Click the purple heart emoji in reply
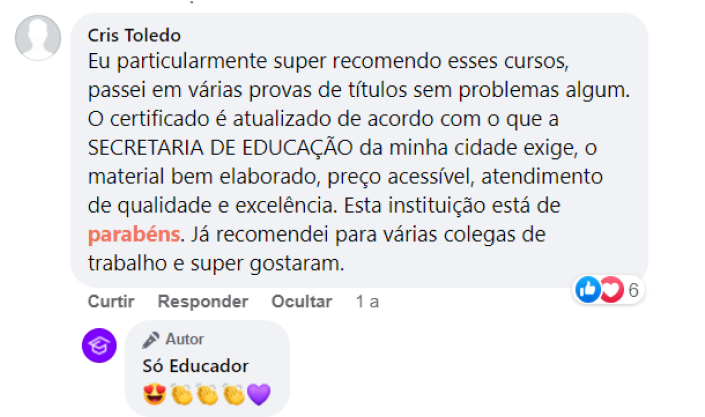 pos(259,395)
